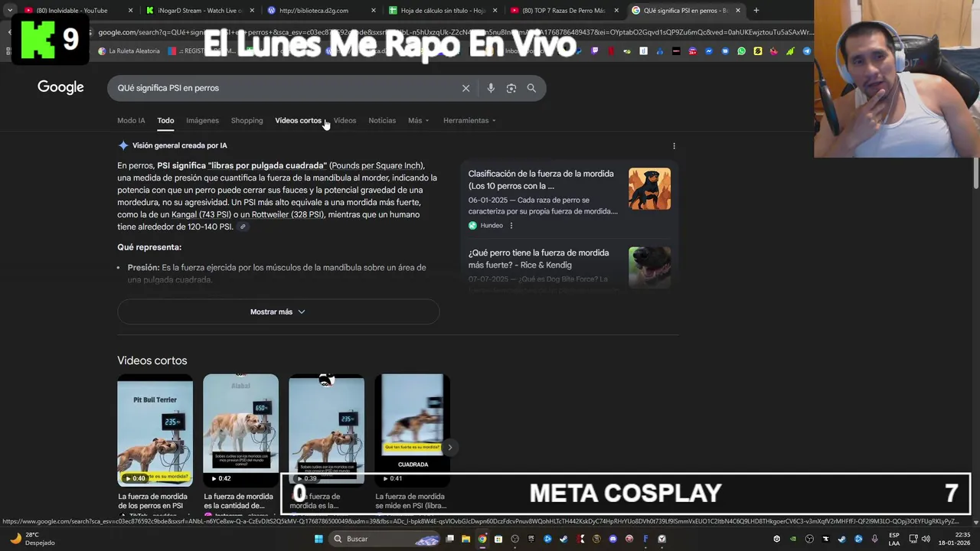Go to the Google logo homepage
The image size is (980, 551).
(60, 87)
